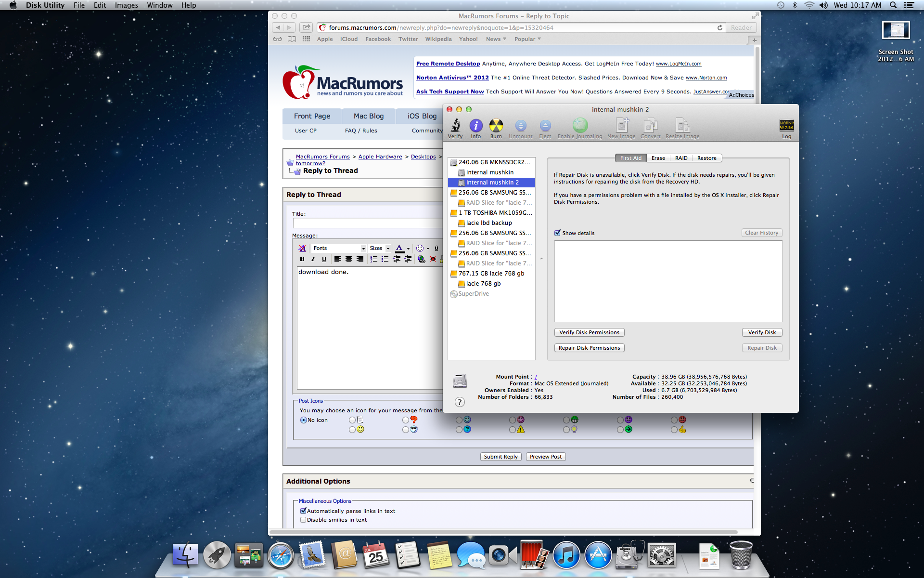Click Verify Disk Permissions button
The image size is (924, 578).
(x=589, y=332)
